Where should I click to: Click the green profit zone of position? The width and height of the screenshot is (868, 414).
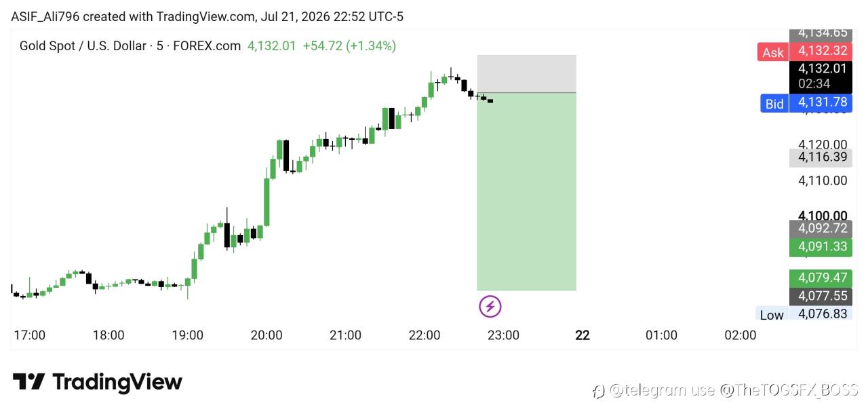[x=526, y=191]
